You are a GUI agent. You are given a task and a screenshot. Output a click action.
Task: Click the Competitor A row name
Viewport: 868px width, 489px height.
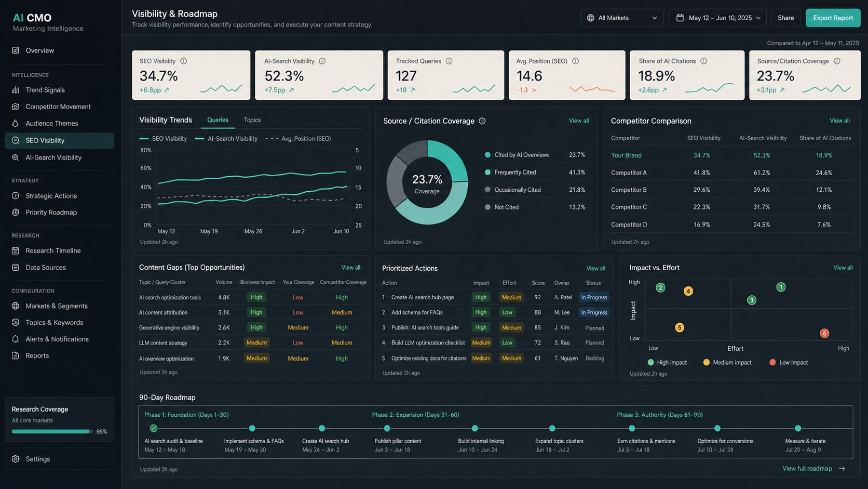click(x=629, y=173)
